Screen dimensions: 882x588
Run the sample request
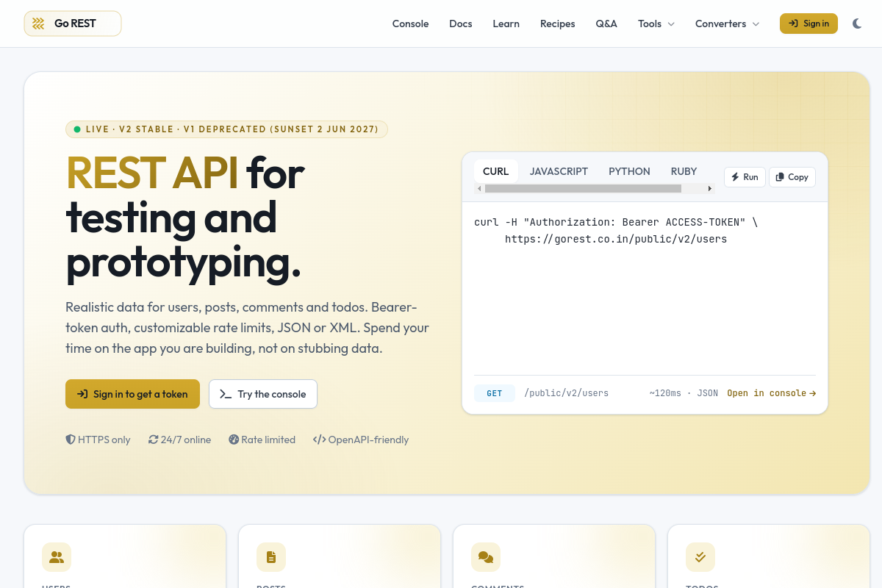[745, 177]
